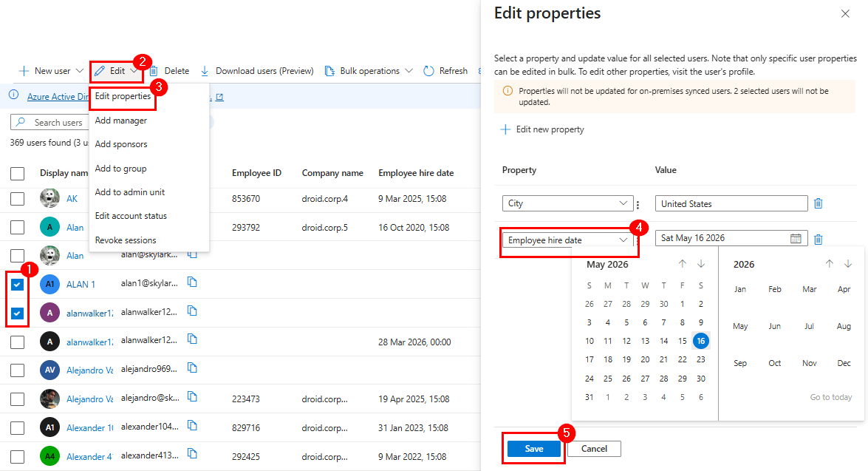
Task: Delete the City property row
Action: pos(819,203)
